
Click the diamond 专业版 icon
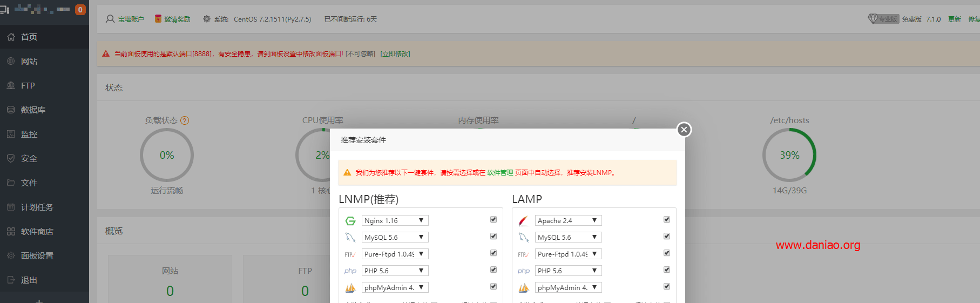[883, 19]
